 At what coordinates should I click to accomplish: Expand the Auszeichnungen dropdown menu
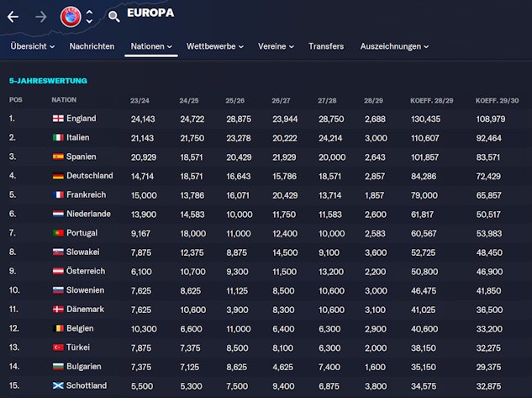(394, 46)
